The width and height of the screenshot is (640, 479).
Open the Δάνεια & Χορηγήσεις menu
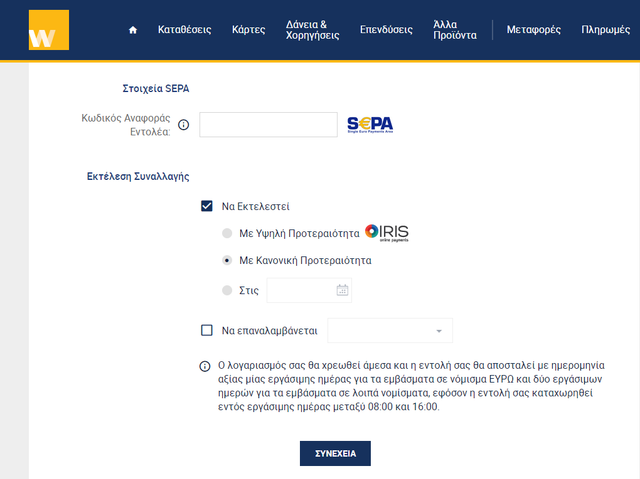313,30
